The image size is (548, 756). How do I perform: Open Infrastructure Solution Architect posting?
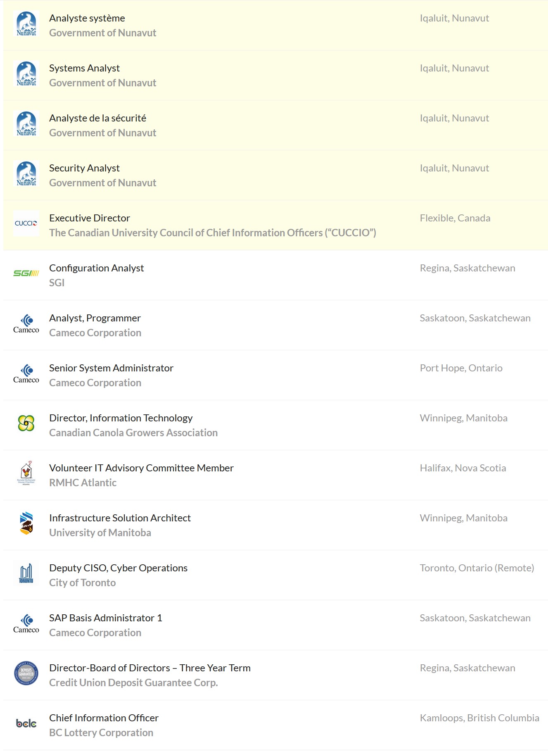120,518
